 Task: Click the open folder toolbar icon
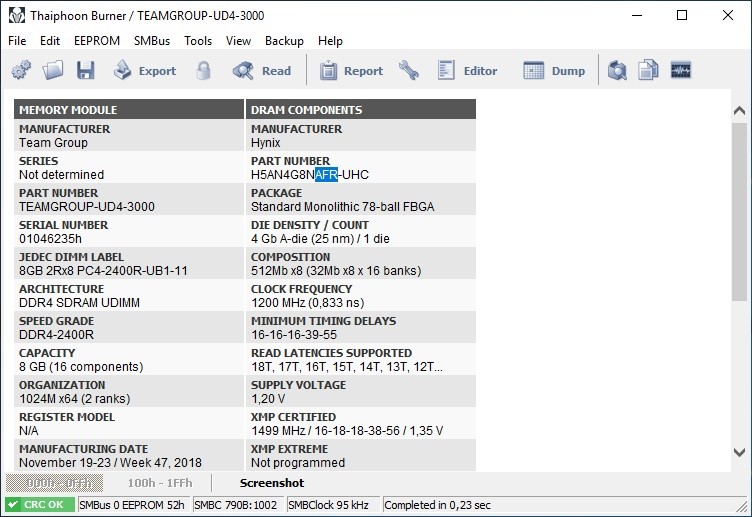(53, 70)
